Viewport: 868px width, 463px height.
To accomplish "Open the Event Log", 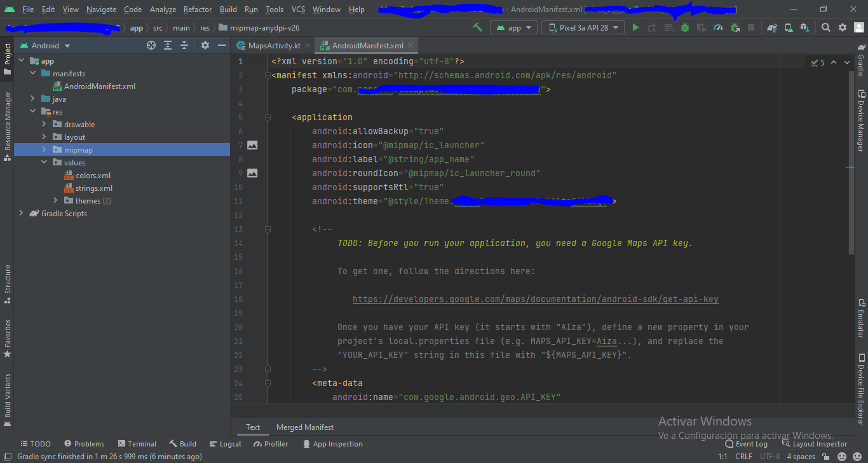I will [x=746, y=444].
